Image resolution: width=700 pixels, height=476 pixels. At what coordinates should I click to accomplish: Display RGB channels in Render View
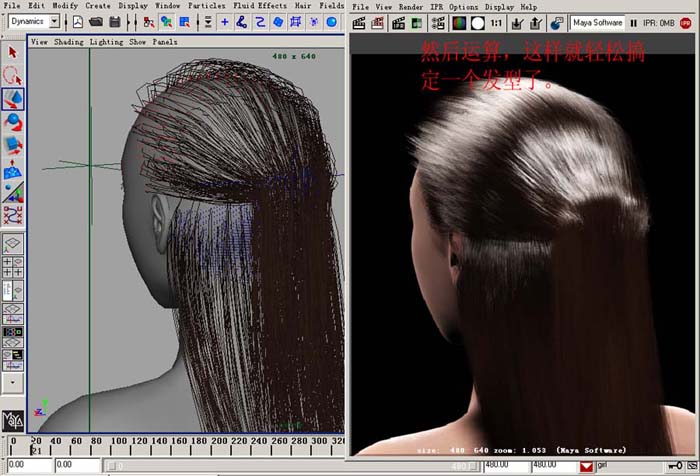[x=459, y=23]
